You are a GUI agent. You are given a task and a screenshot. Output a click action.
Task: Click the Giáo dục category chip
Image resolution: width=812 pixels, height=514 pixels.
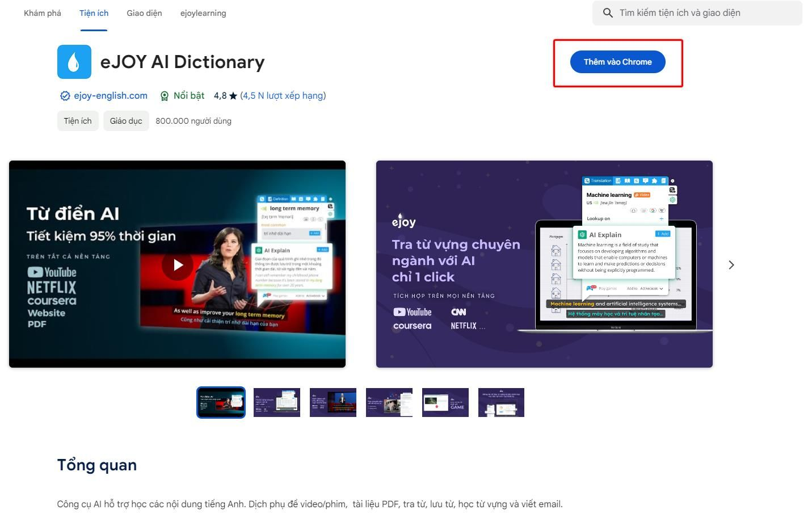click(x=126, y=121)
